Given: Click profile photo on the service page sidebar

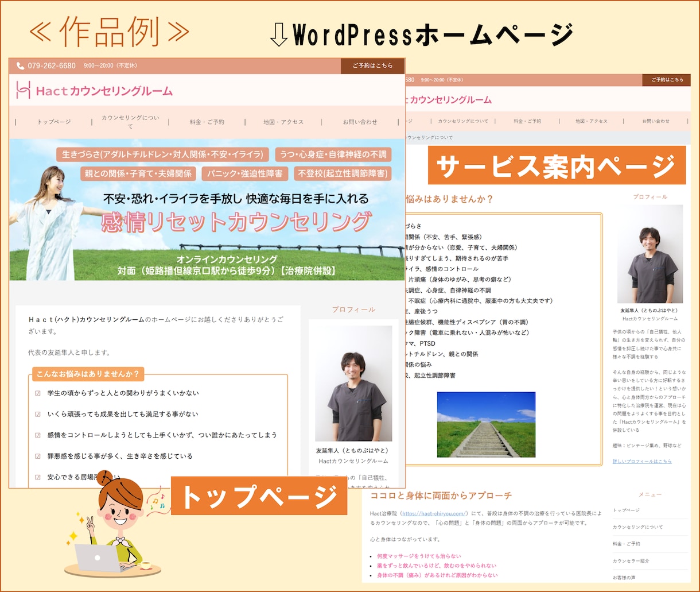Looking at the screenshot, I should tap(650, 254).
